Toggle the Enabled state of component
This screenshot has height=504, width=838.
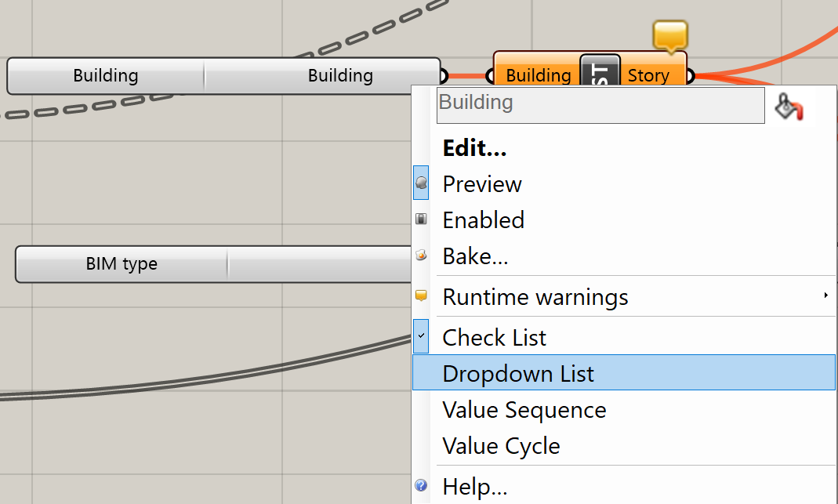click(x=483, y=220)
